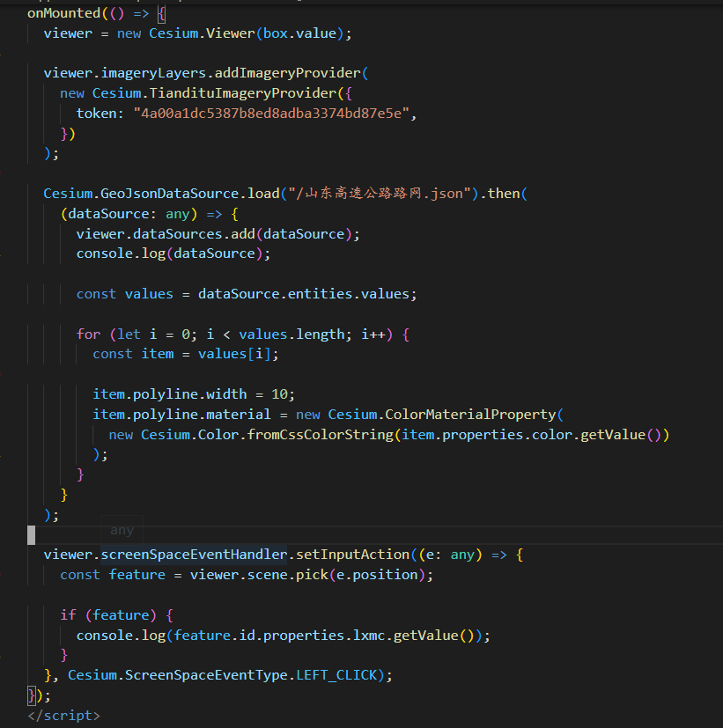Image resolution: width=723 pixels, height=728 pixels.
Task: Click the 'fromCssColorString' method
Action: click(320, 435)
